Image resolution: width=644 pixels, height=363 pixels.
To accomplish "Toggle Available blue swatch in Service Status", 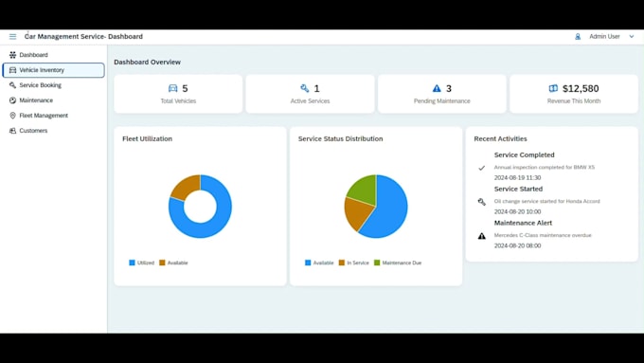I will [x=308, y=263].
